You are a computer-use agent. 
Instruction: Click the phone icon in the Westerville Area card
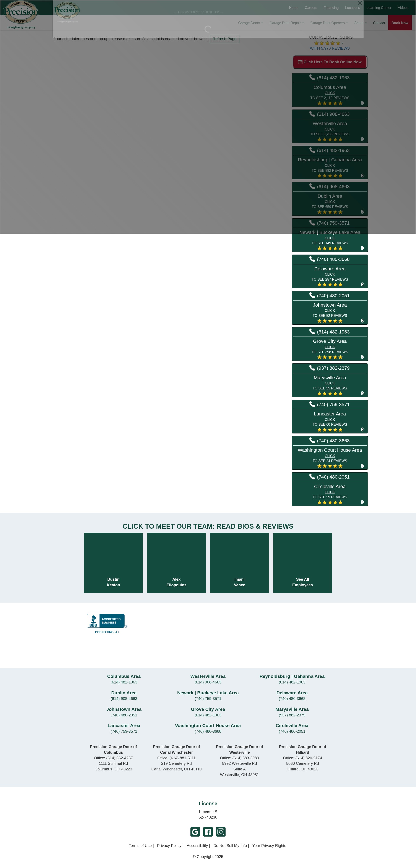point(312,114)
